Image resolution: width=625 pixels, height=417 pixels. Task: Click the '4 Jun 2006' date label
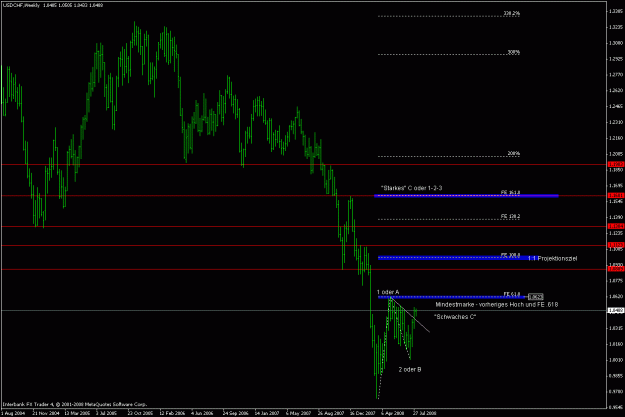(x=202, y=413)
